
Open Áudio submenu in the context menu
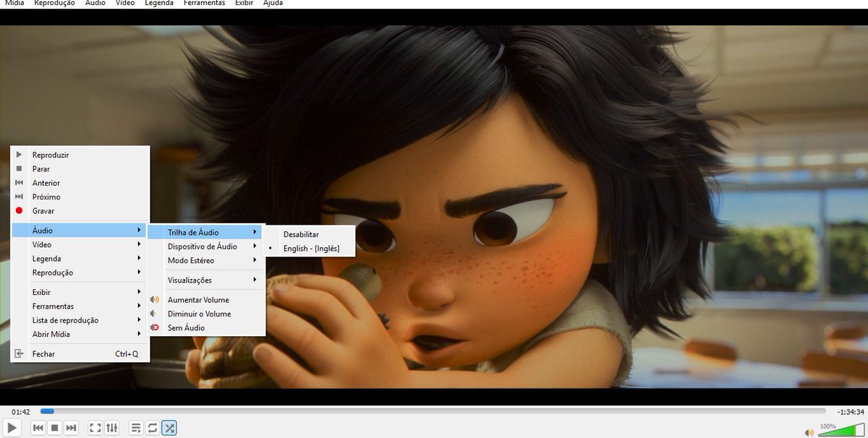coord(80,231)
